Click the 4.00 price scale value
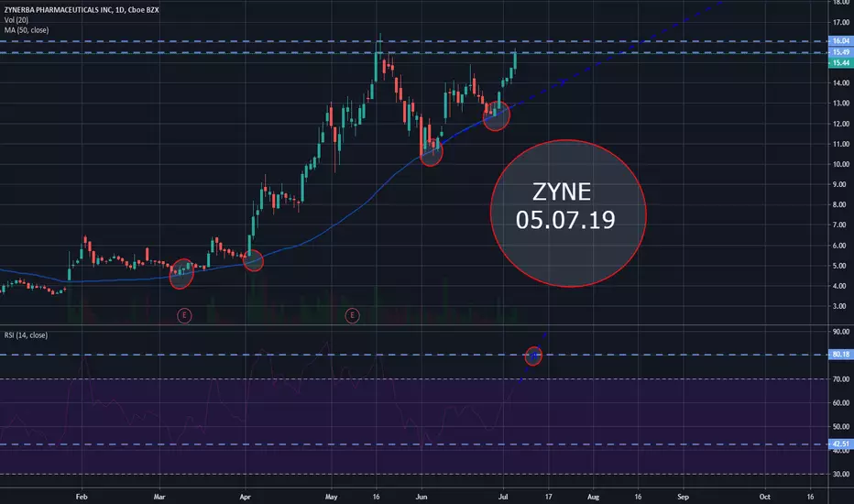Image resolution: width=854 pixels, height=504 pixels. pos(841,286)
